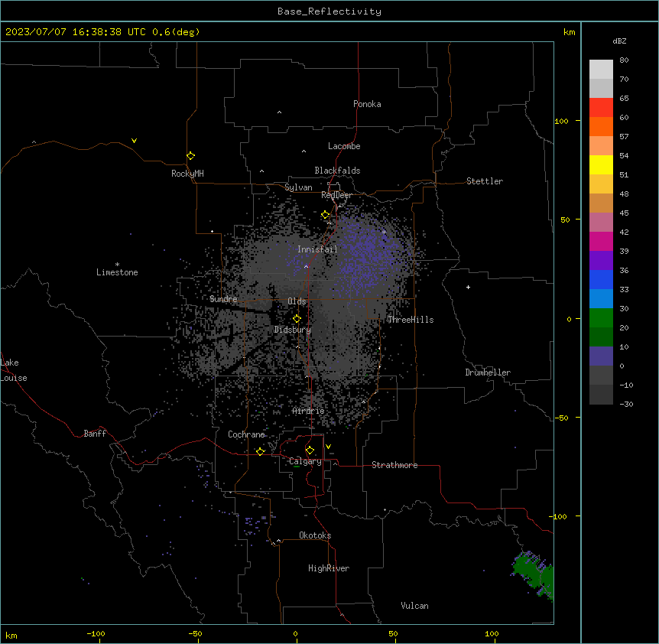Click the 54 dBZ yellow legend swatch
Screen dimensions: 659x644
[601, 164]
